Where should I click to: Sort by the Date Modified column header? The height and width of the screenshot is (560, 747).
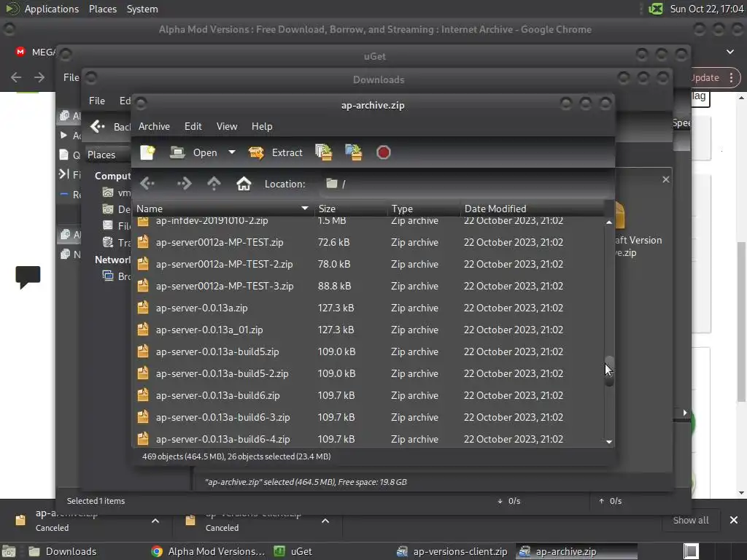point(532,209)
